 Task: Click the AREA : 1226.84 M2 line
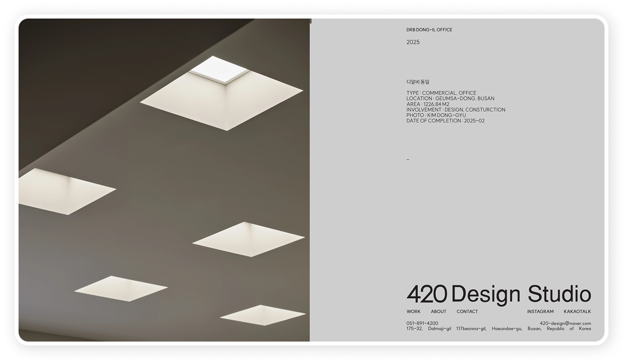point(428,104)
